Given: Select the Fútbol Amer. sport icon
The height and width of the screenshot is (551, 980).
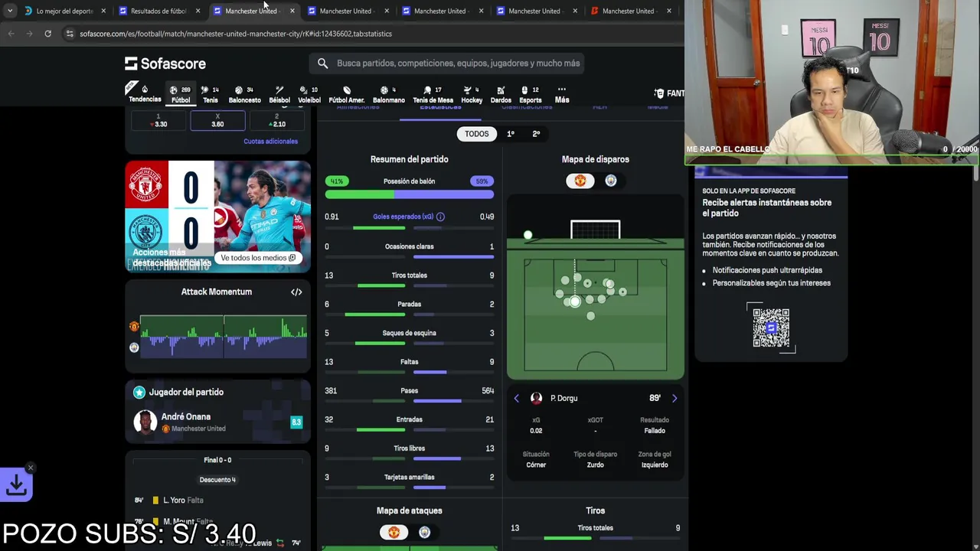Looking at the screenshot, I should tap(347, 94).
